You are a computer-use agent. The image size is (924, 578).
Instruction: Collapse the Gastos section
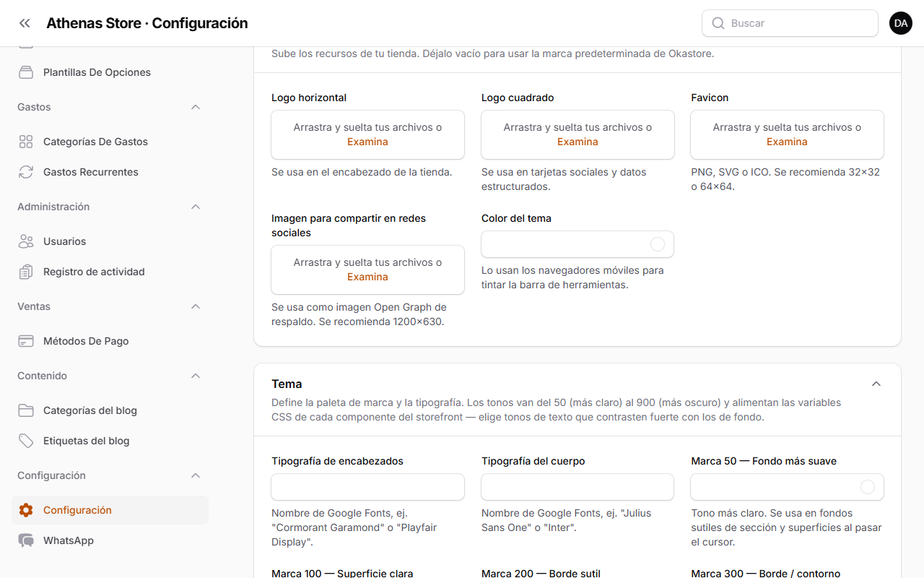[195, 107]
